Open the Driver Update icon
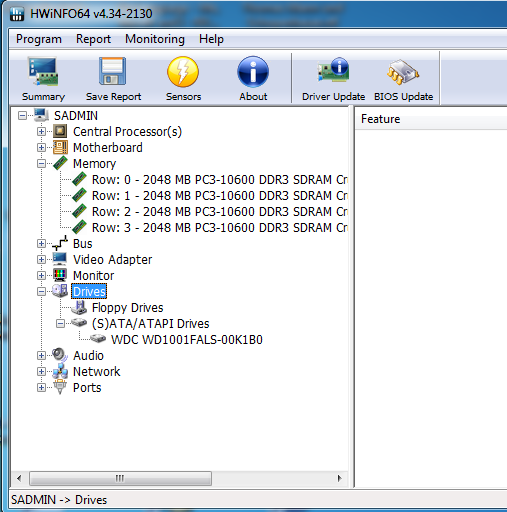The image size is (507, 512). coord(333,70)
